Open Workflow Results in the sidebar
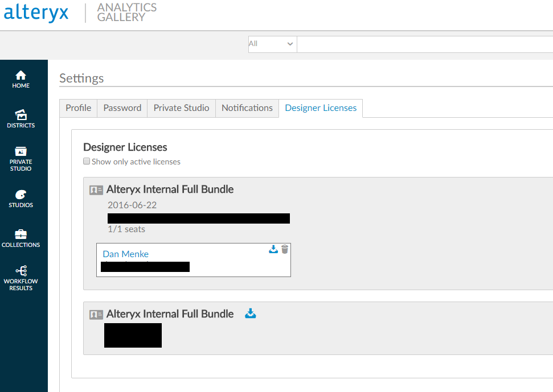 21,278
